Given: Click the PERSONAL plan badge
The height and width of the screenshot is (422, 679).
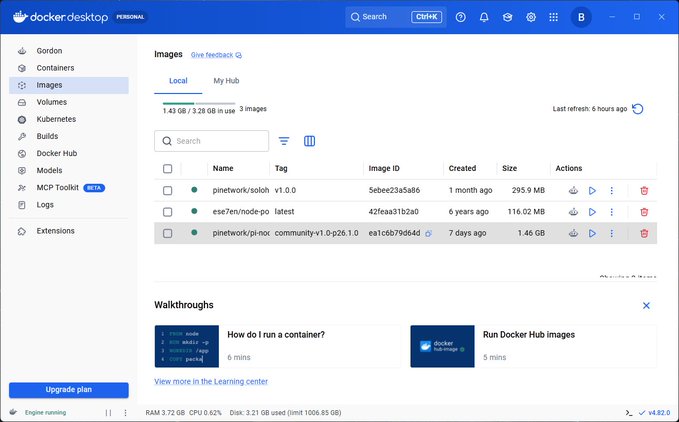Looking at the screenshot, I should [130, 17].
